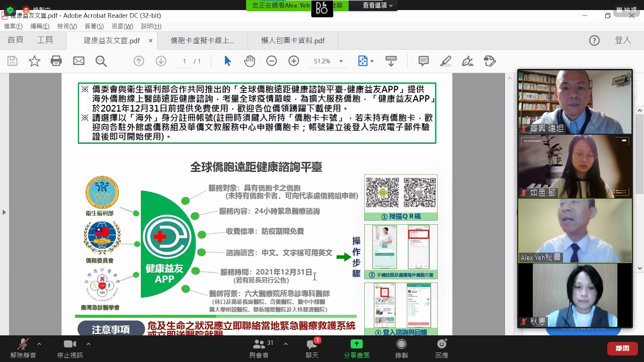Select Alex Yeh秘書 video thumbnail
644x362 pixels.
click(x=575, y=231)
